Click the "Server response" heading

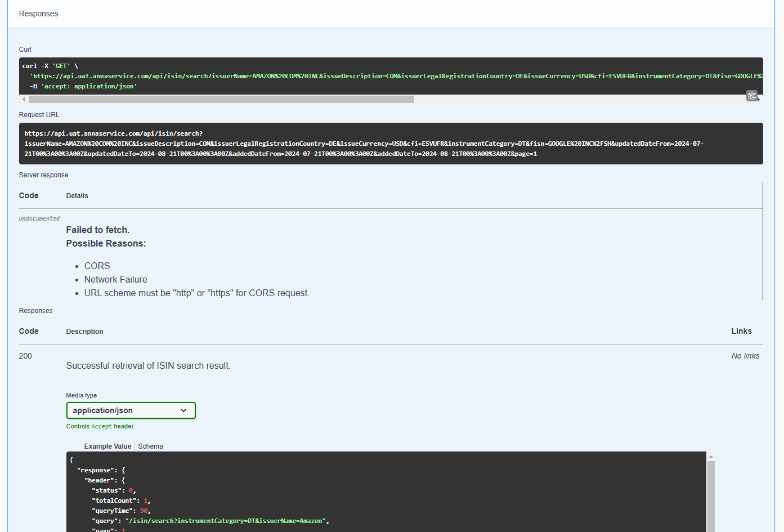(43, 175)
